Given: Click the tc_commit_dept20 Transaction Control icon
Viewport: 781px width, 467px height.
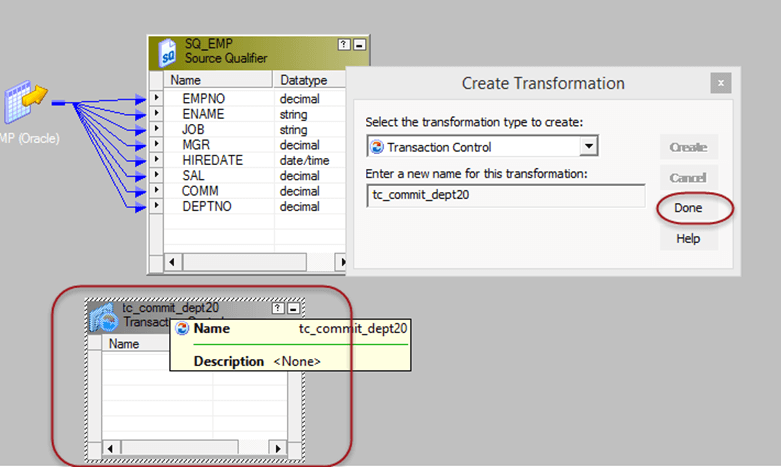Looking at the screenshot, I should coord(103,317).
